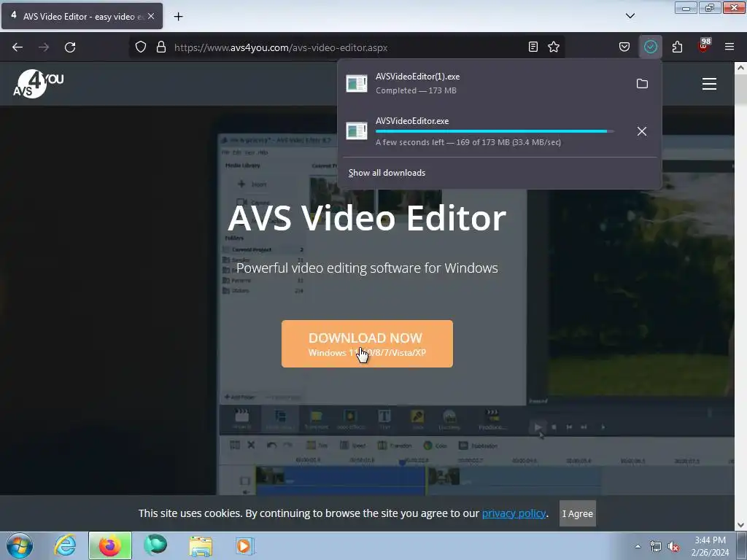
Task: Open the taskbar clock showing 3:44 PM
Action: (710, 546)
